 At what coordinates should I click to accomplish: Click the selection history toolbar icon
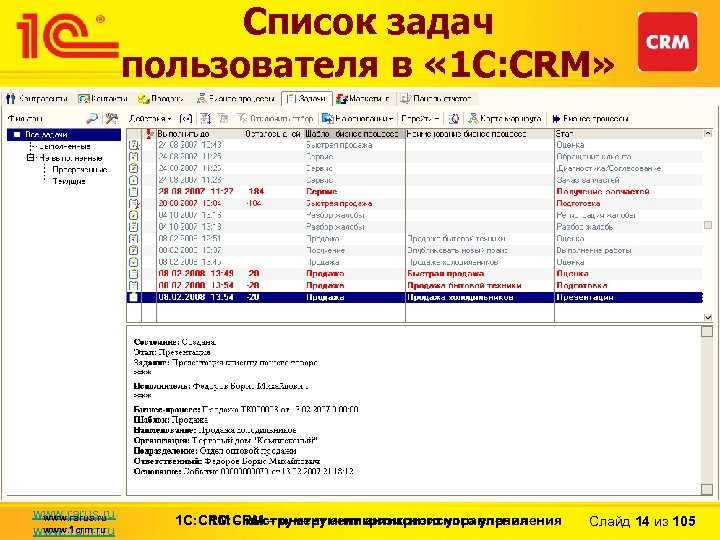tap(223, 119)
